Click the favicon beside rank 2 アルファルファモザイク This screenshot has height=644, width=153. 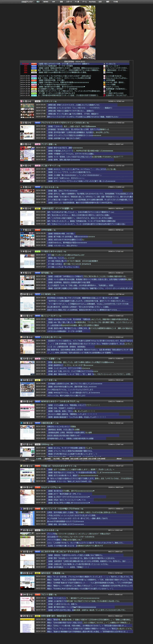tap(21, 123)
